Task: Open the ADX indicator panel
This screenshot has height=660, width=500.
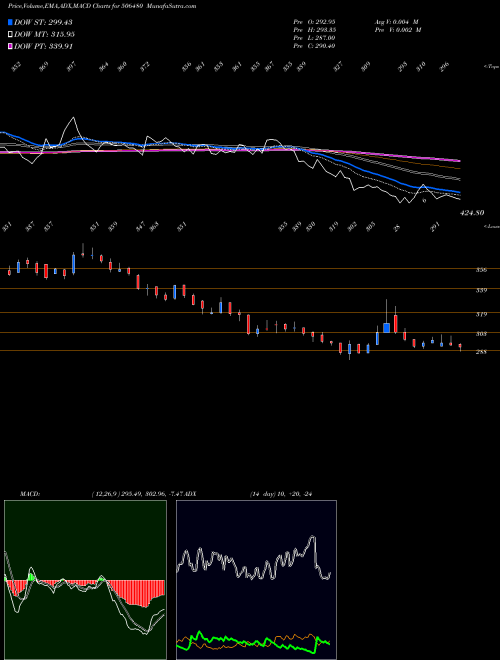Action: [x=256, y=580]
